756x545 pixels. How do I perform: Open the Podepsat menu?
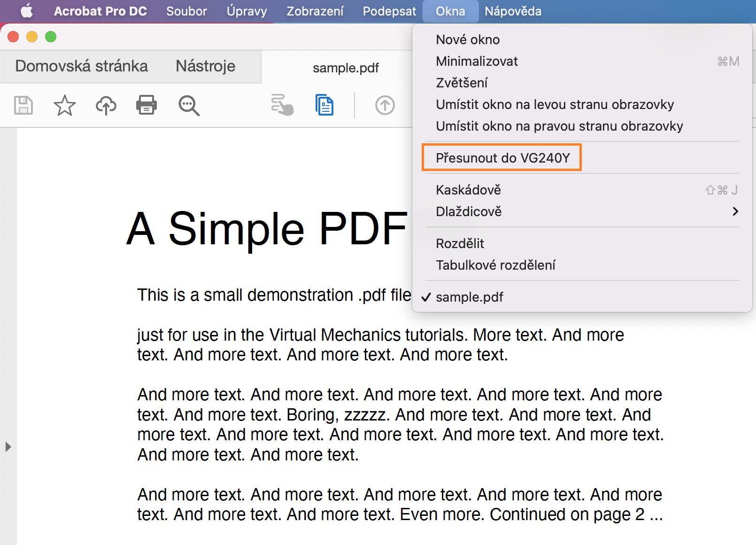pyautogui.click(x=389, y=11)
